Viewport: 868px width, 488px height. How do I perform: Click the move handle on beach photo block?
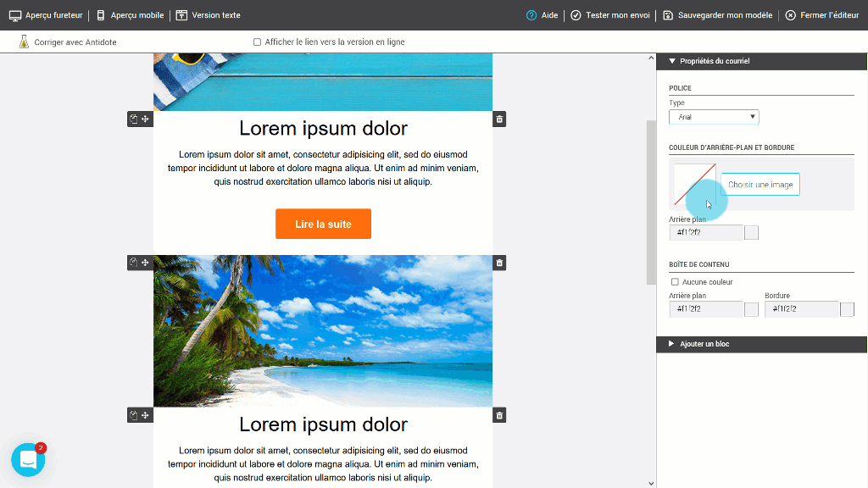(146, 263)
